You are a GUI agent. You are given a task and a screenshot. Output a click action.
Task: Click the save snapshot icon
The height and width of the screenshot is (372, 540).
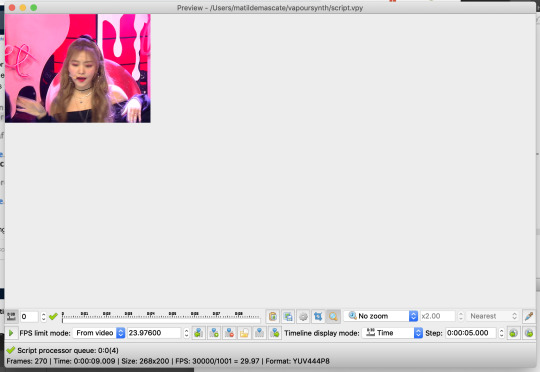click(288, 316)
